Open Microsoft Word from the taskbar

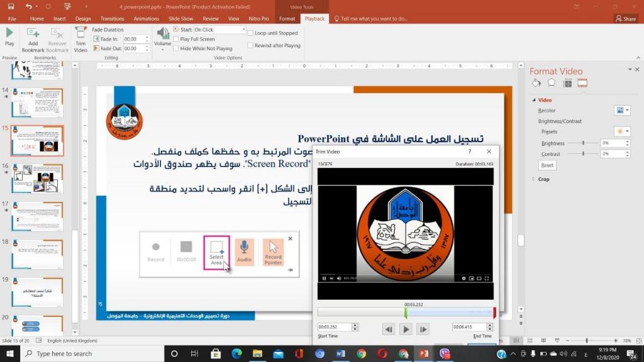341,354
